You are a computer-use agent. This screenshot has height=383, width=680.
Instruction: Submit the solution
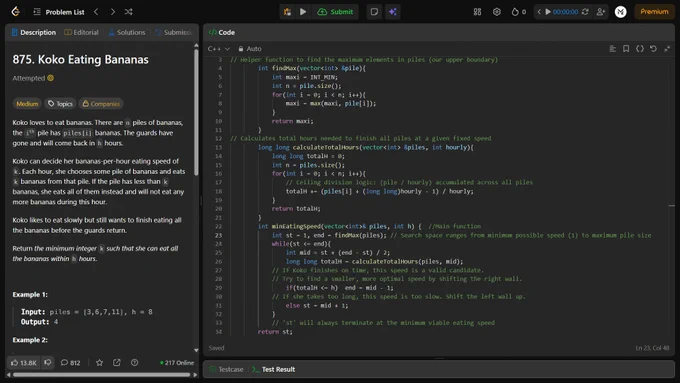click(x=335, y=12)
